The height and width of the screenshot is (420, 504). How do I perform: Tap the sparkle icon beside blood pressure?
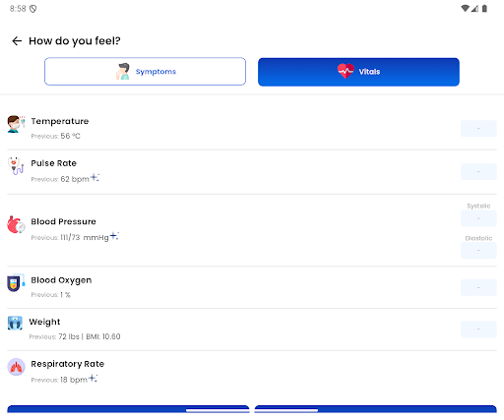coord(114,236)
